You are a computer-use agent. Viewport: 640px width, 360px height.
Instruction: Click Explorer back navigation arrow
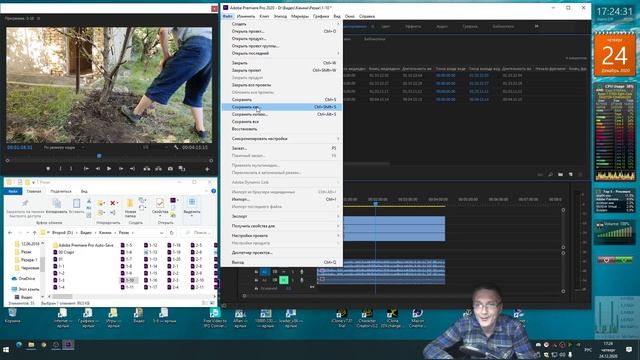pos(10,233)
